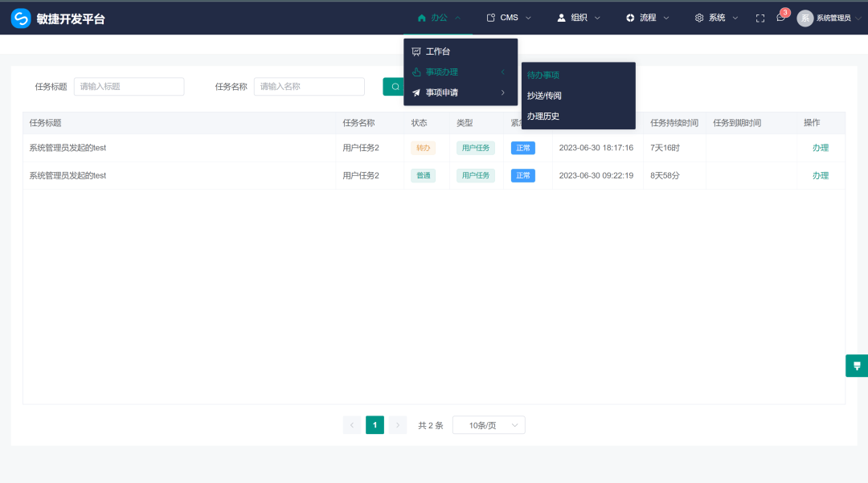This screenshot has width=868, height=483.
Task: Click the 待办 status tag on first row
Action: tap(424, 148)
